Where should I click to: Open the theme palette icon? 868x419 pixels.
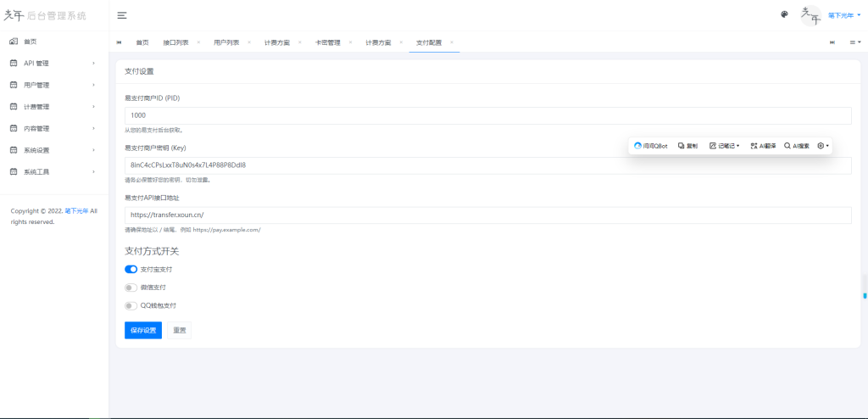[784, 14]
